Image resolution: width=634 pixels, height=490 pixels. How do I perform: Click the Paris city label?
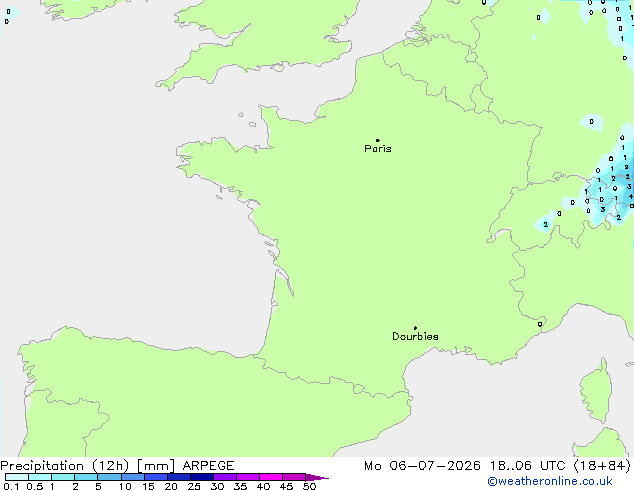(x=378, y=149)
